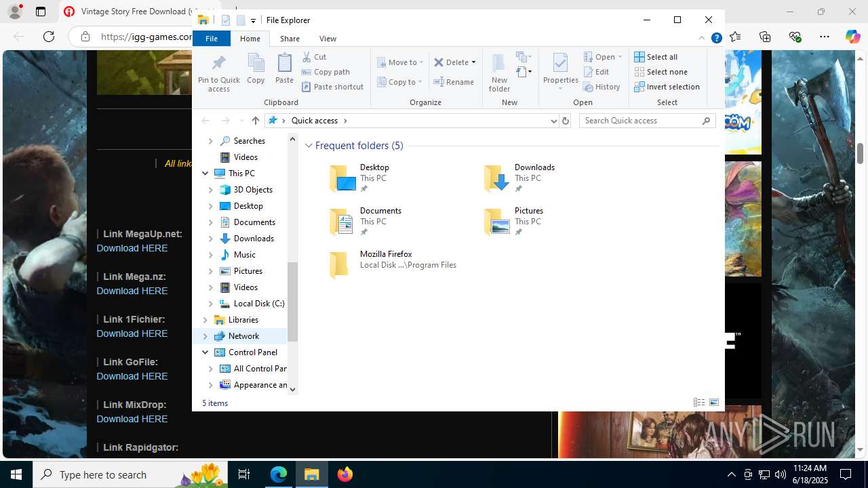Click navigation pane scrollbar thumb

[293, 301]
